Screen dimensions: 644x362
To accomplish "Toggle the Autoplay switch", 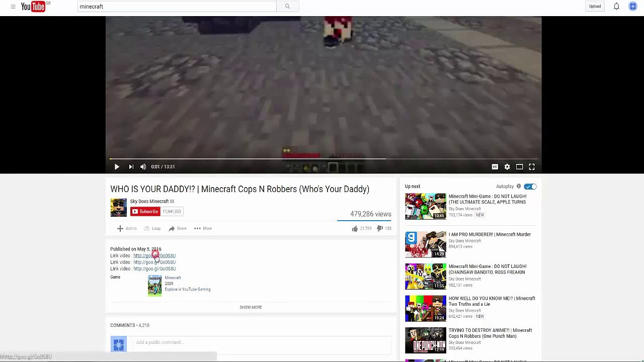I will pos(530,187).
